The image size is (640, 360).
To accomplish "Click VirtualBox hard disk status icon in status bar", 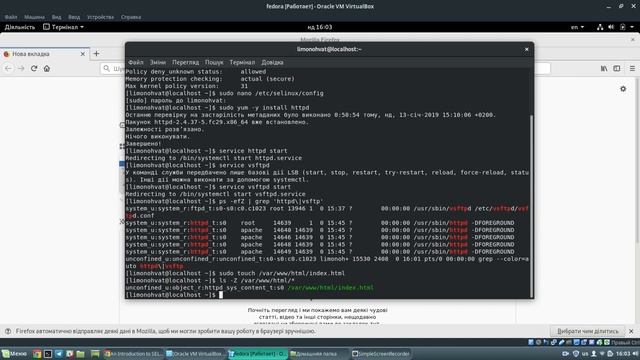I will pyautogui.click(x=531, y=342).
